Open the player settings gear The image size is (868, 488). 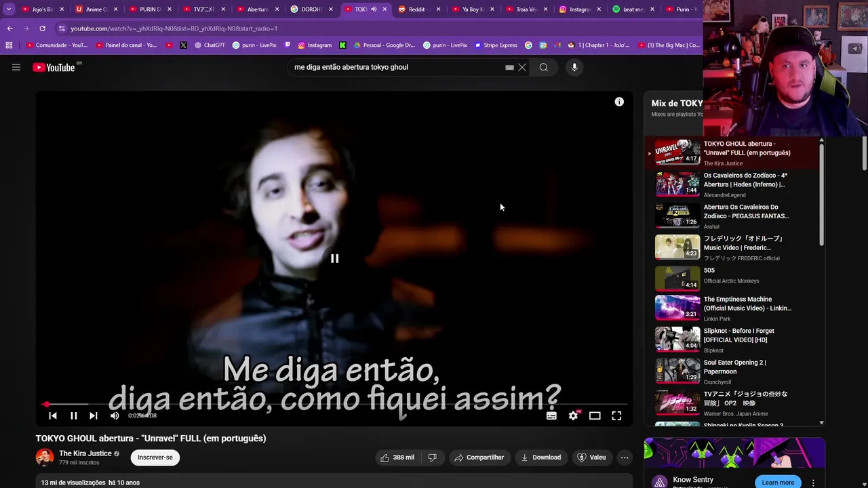pyautogui.click(x=574, y=415)
